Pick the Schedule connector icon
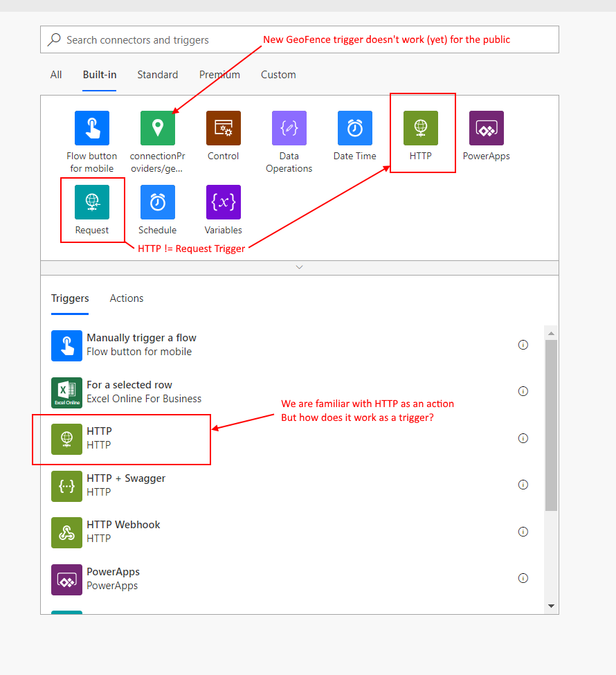Screen dimensions: 616x675 click(x=158, y=202)
